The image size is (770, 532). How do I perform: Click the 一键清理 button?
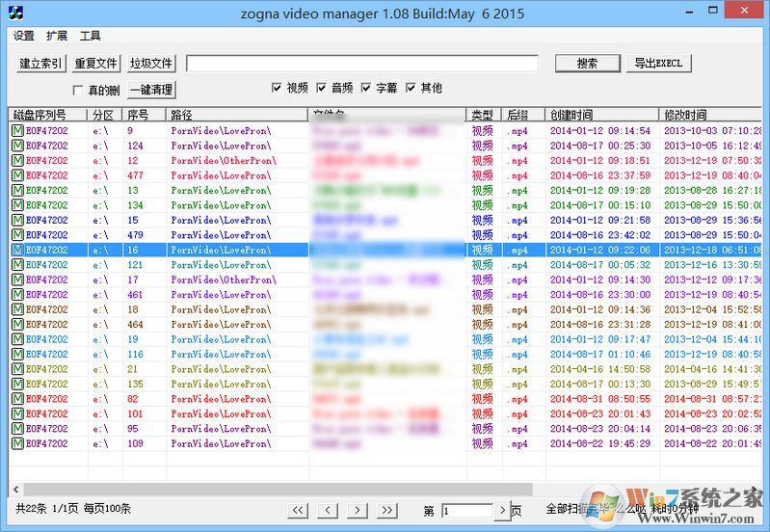(151, 90)
